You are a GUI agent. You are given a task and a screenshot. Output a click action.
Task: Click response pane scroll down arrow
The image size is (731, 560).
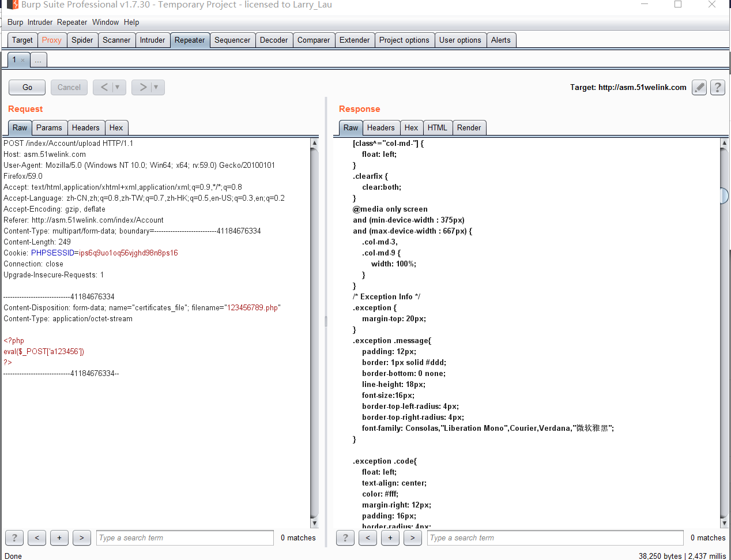pos(725,523)
